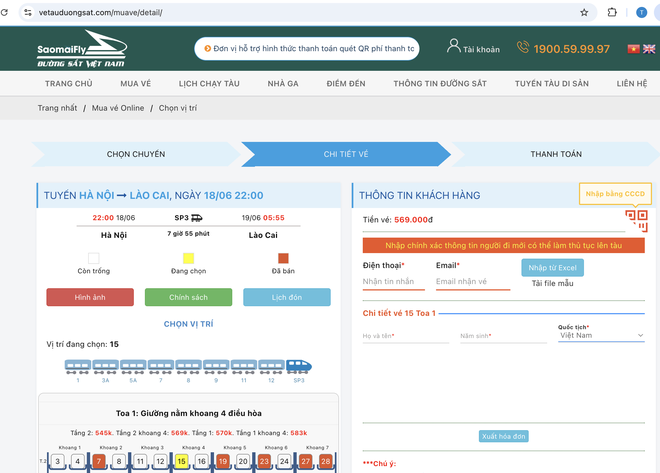Open the MUA VÉ menu
Screen dimensions: 660x473
(x=136, y=84)
